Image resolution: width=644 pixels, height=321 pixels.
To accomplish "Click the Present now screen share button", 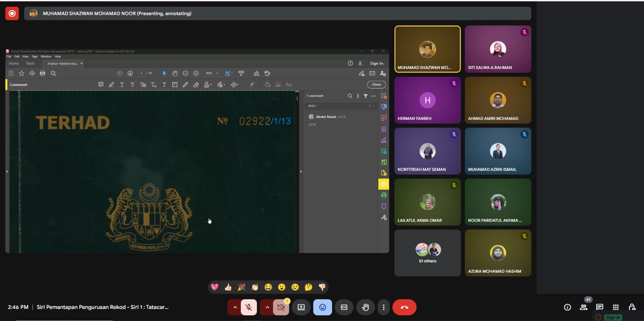I will point(301,307).
